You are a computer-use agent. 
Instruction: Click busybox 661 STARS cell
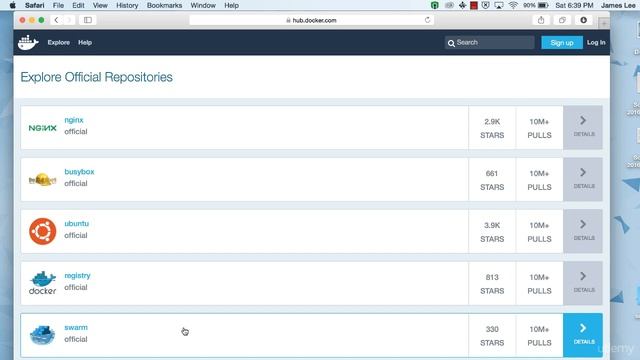(x=492, y=180)
